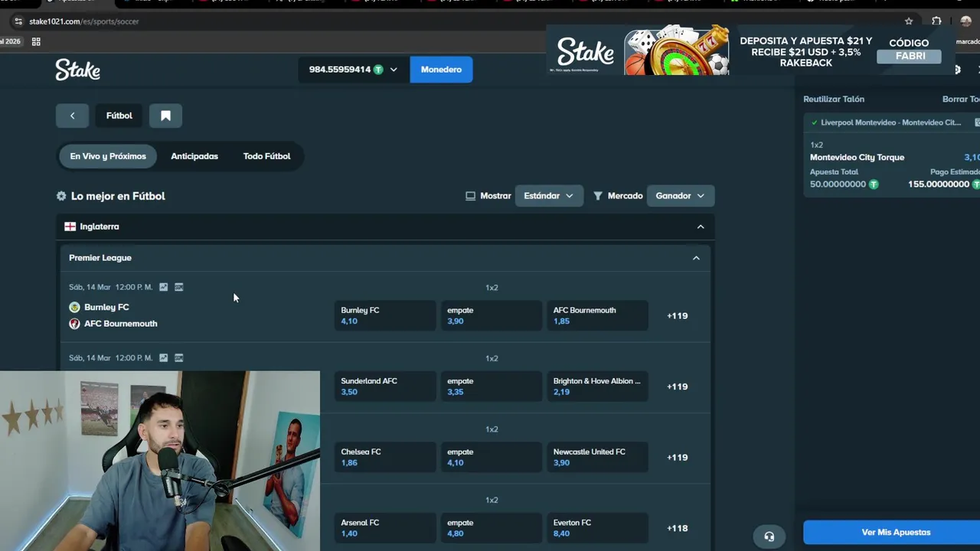Click Liverpool Montevideo bet slip match title
This screenshot has width=980, height=551.
pyautogui.click(x=890, y=122)
